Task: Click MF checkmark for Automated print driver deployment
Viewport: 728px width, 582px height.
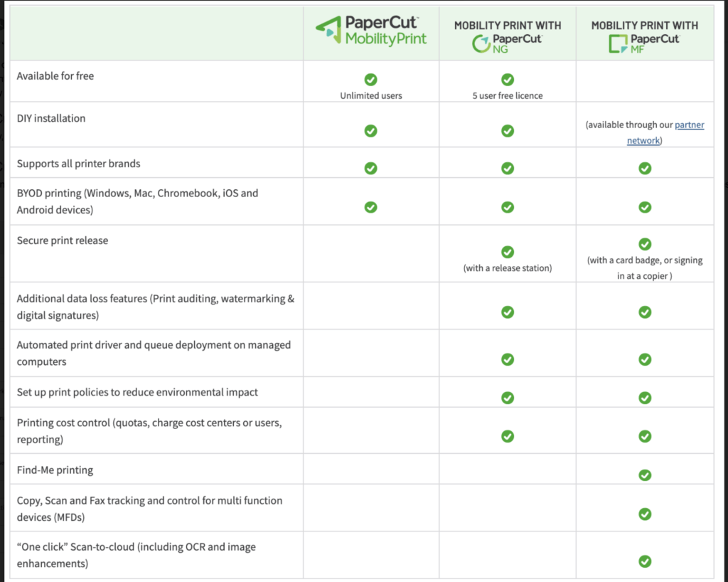Action: [645, 359]
